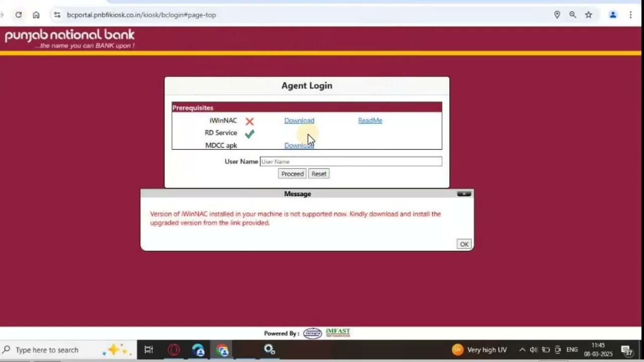Screen dimensions: 644x362
Task: Open the iWinNAC ReadMe link
Action: (370, 120)
